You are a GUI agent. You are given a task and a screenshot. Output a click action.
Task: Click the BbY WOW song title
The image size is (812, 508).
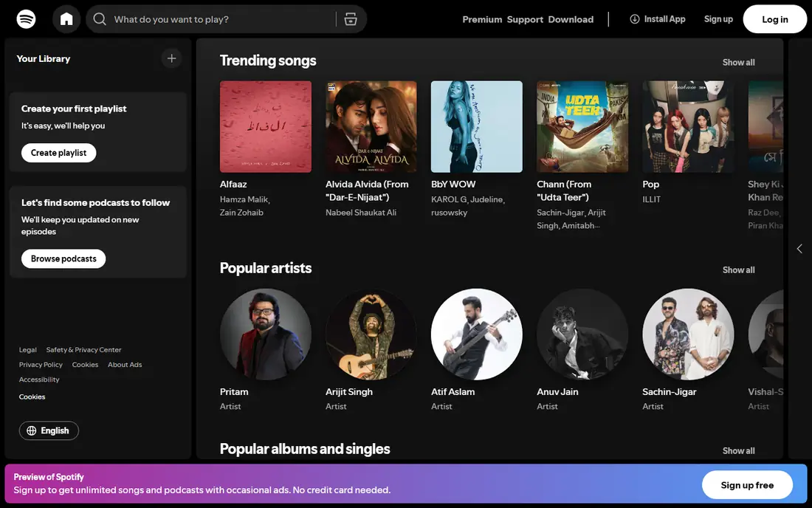click(x=453, y=184)
